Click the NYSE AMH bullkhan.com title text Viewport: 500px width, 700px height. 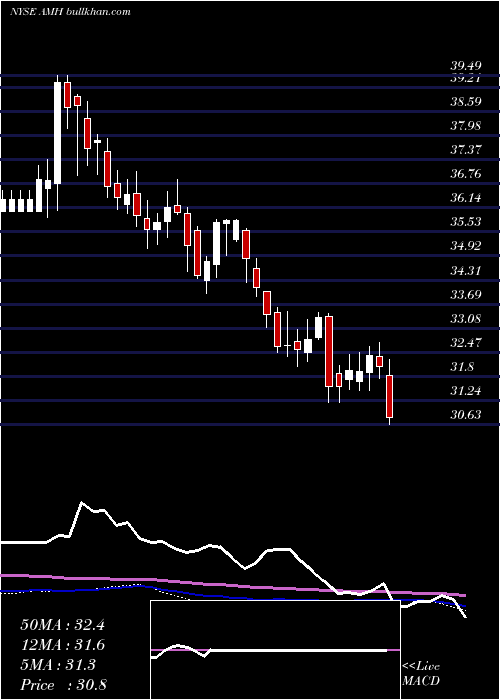[x=71, y=12]
